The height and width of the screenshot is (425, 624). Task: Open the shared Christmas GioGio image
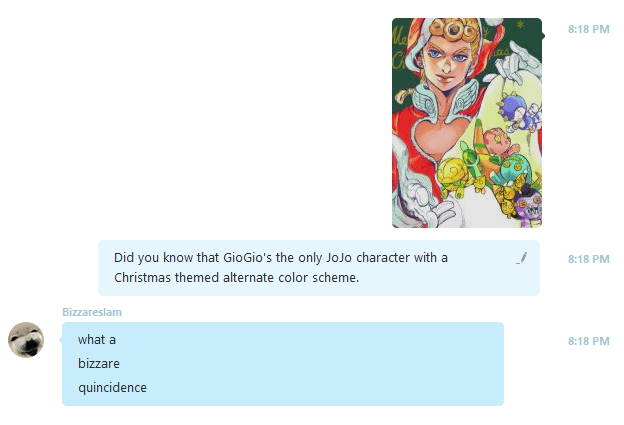[466, 122]
